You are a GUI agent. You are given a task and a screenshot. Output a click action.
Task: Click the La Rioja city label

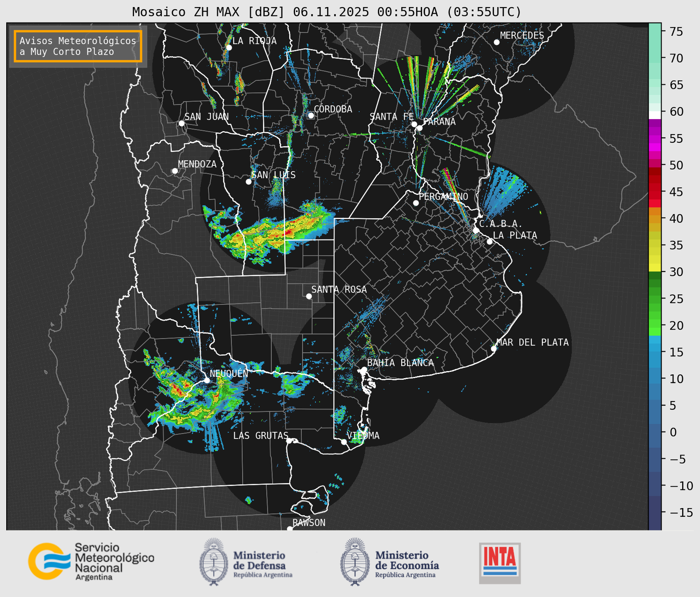(x=254, y=41)
